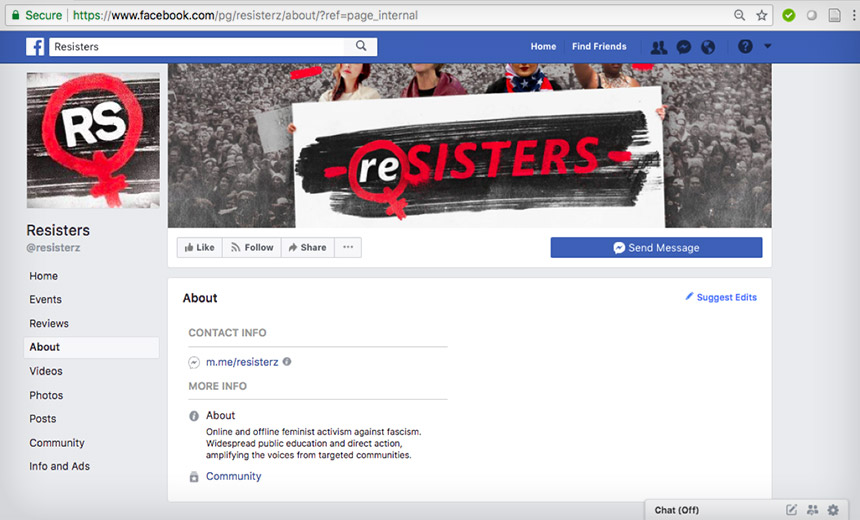The width and height of the screenshot is (860, 520).
Task: Open the help question mark icon
Action: click(x=745, y=47)
